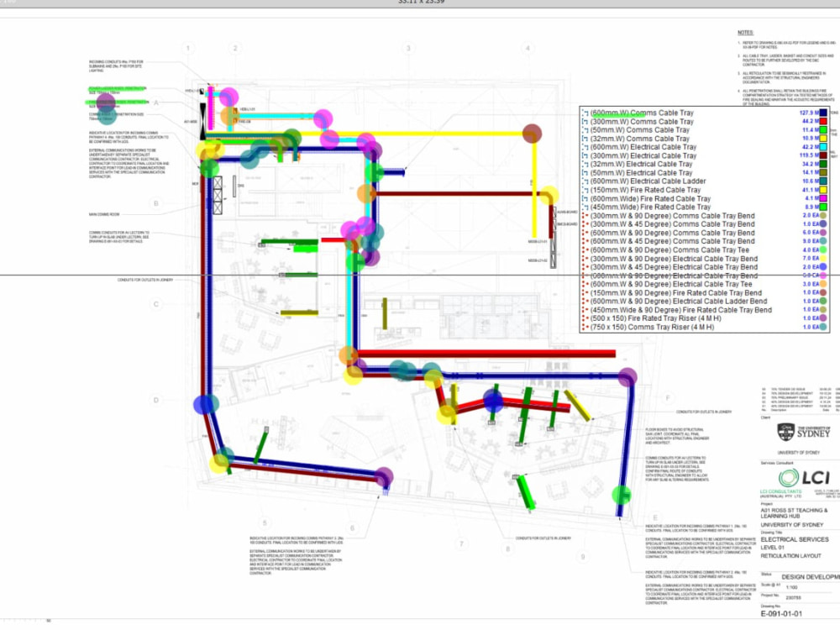Click the teal swatch for Electrical Cable Ladder
The height and width of the screenshot is (630, 840).
click(x=823, y=181)
